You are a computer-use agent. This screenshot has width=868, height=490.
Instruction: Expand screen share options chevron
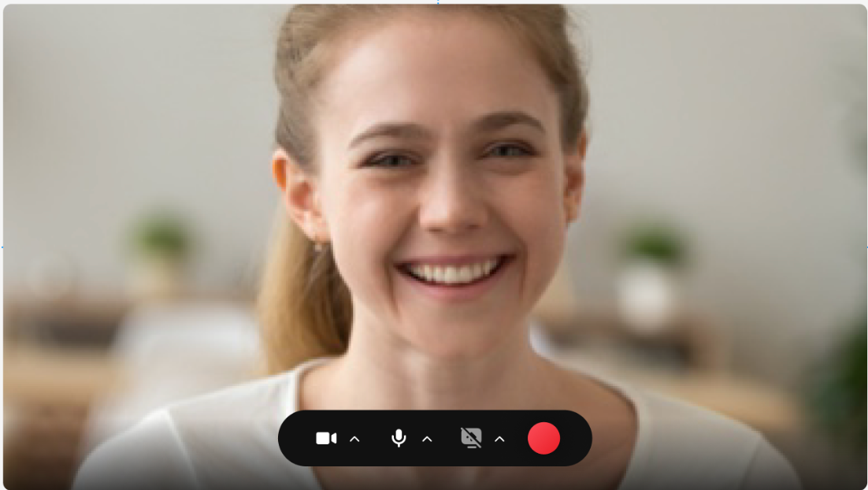point(499,439)
